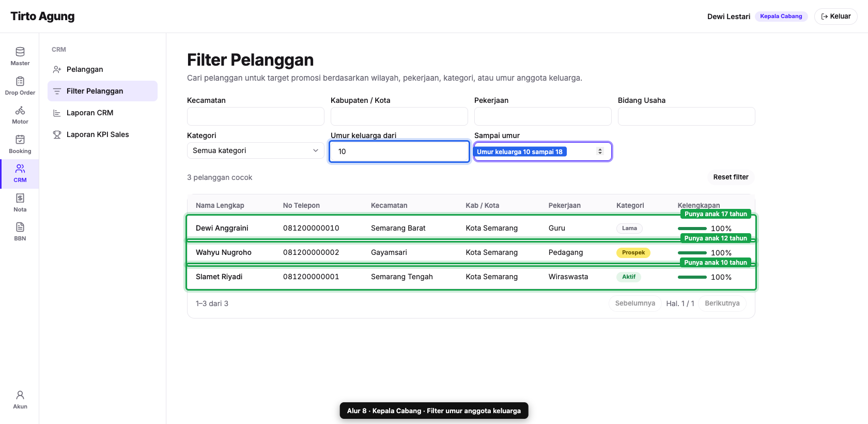This screenshot has height=424, width=868.
Task: Click the Lama category badge
Action: click(629, 228)
